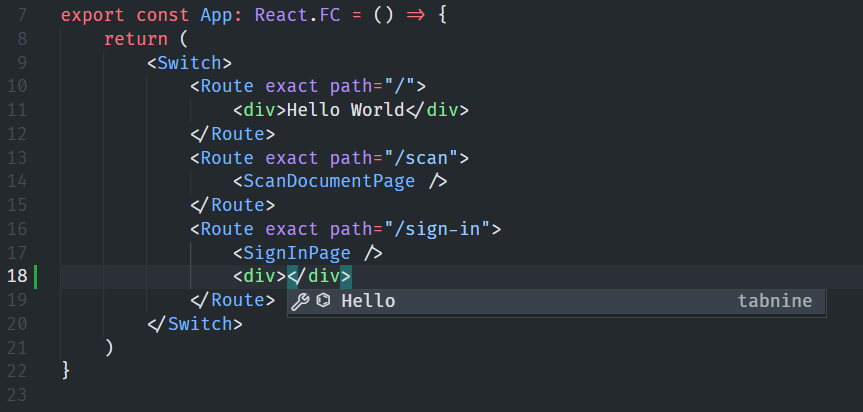
Task: Click the cube icon beside Hello suggestion
Action: 324,300
